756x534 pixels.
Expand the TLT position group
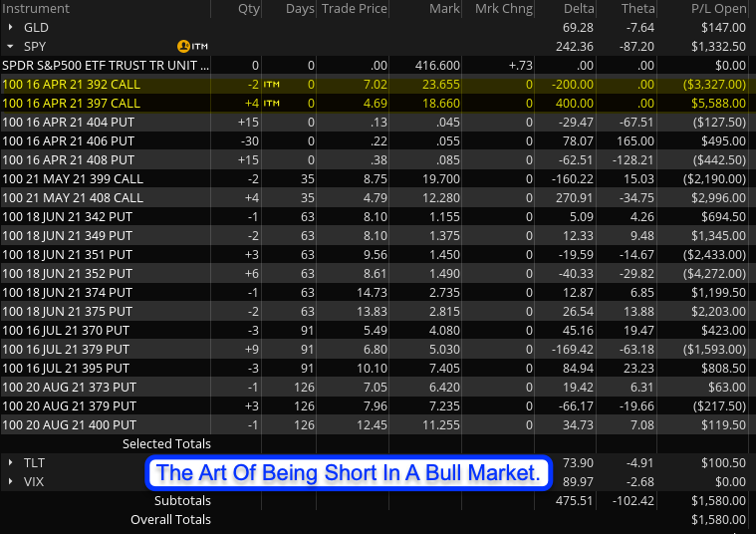tap(10, 462)
